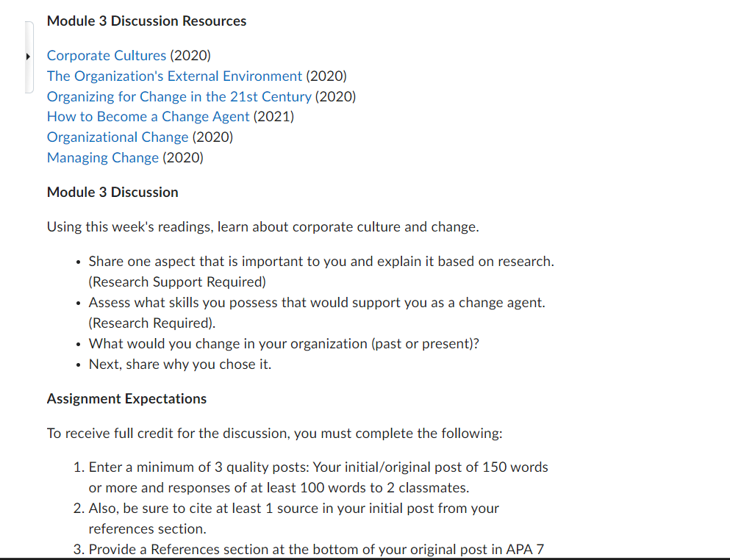Screen dimensions: 730x560
Task: Click the Module 3 Discussion Resources heading
Action: pyautogui.click(x=146, y=21)
